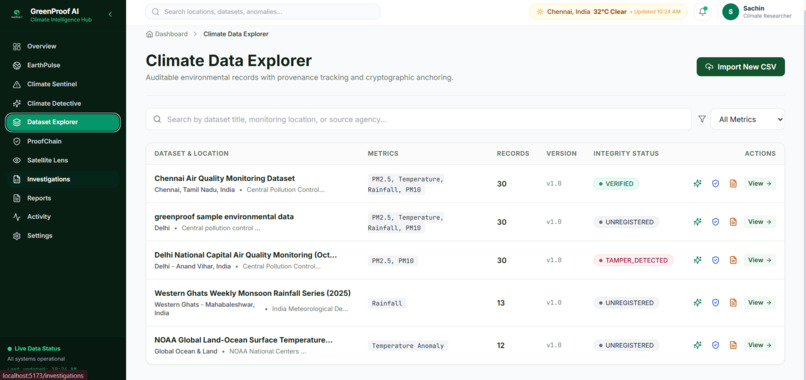Click the Import New CSV button
Image resolution: width=806 pixels, height=380 pixels.
tap(740, 67)
